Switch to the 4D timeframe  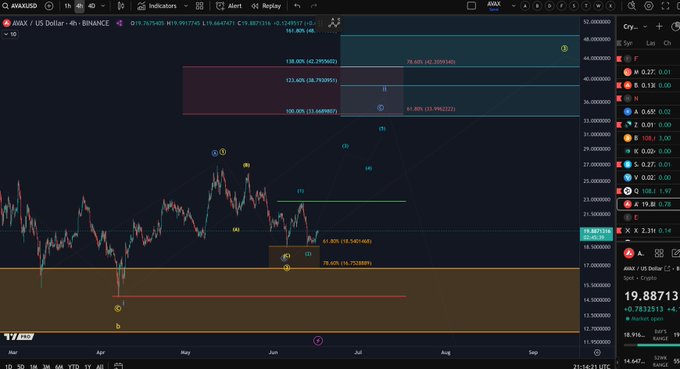(x=92, y=6)
